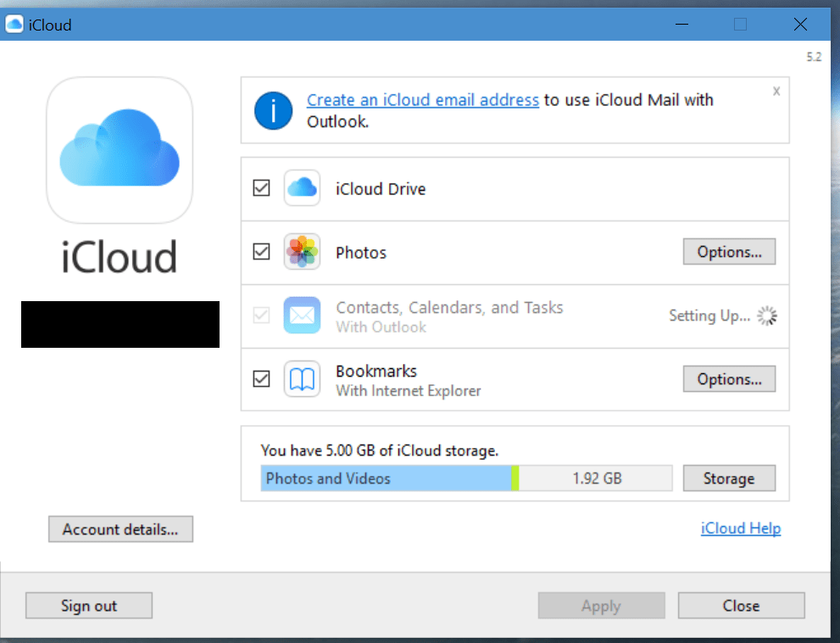The width and height of the screenshot is (840, 643).
Task: Click the iCloud title bar app icon
Action: pos(14,24)
